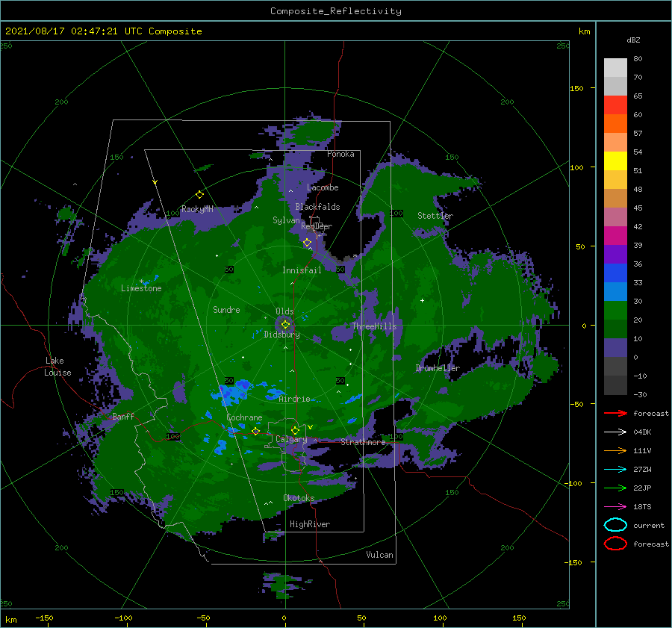Image resolution: width=672 pixels, height=628 pixels.
Task: Click the current legend label
Action: pyautogui.click(x=649, y=525)
